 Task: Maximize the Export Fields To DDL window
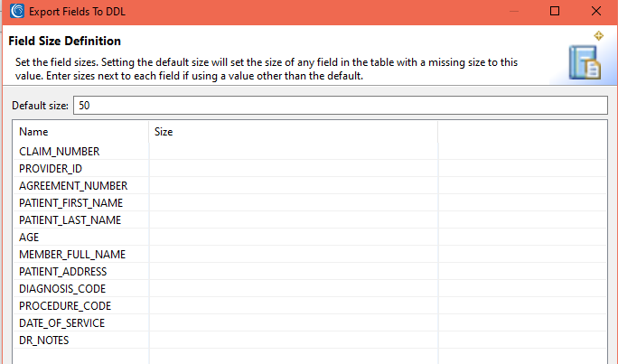coord(555,11)
